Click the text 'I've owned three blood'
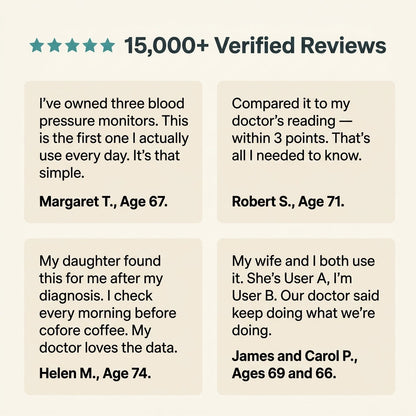This screenshot has height=416, width=416. point(112,103)
